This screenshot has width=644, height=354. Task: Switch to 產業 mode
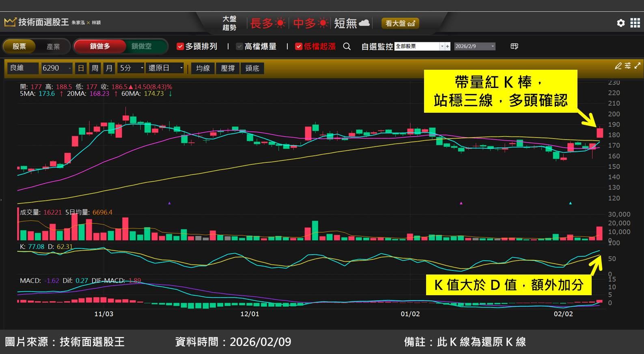(53, 46)
